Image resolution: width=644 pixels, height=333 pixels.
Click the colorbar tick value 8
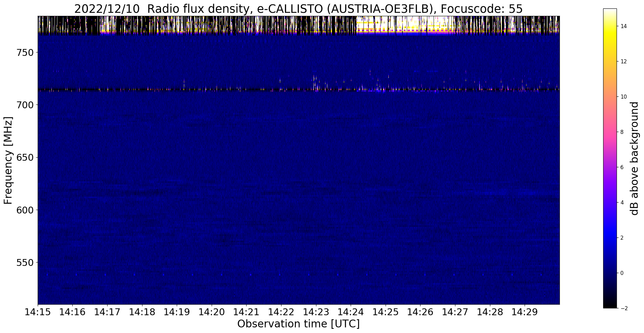click(622, 132)
